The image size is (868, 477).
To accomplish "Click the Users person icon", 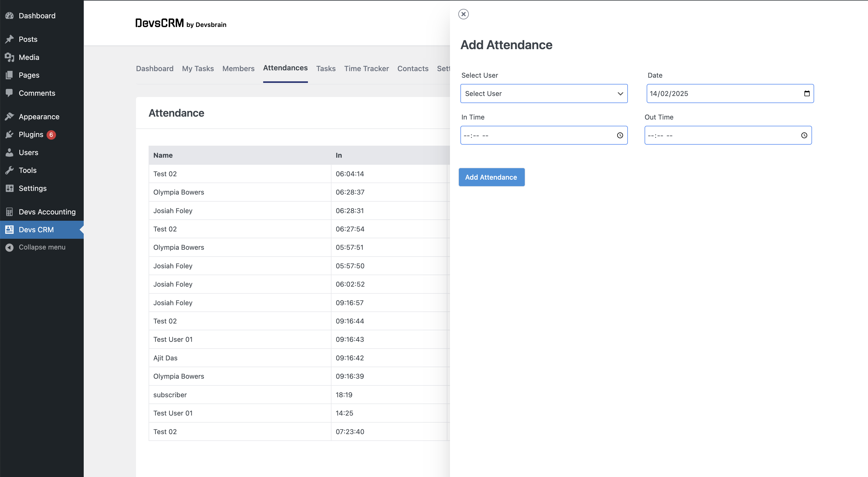I will (9, 153).
